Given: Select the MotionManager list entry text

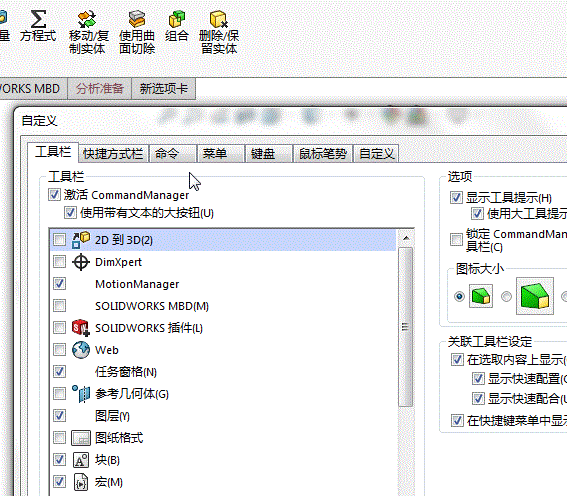Looking at the screenshot, I should click(137, 284).
